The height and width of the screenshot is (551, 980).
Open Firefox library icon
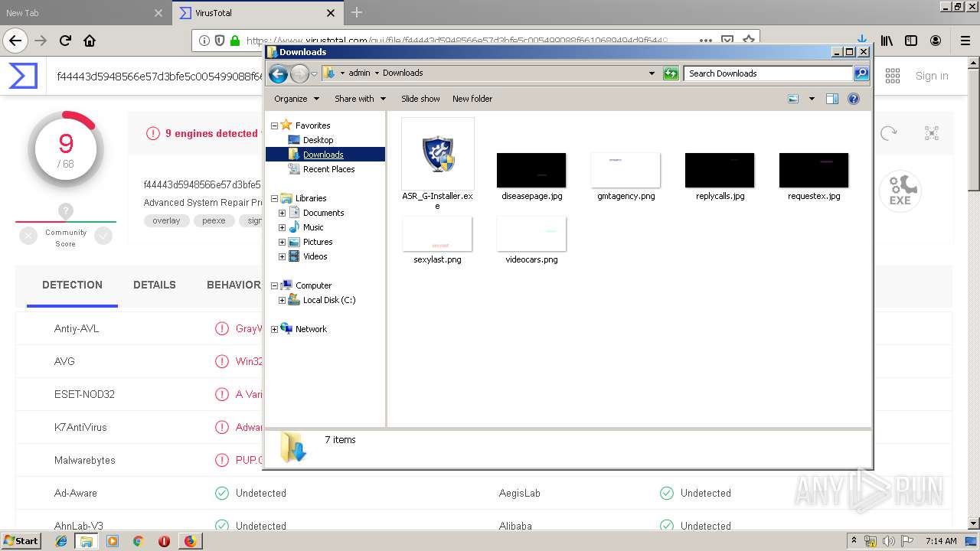click(x=887, y=41)
